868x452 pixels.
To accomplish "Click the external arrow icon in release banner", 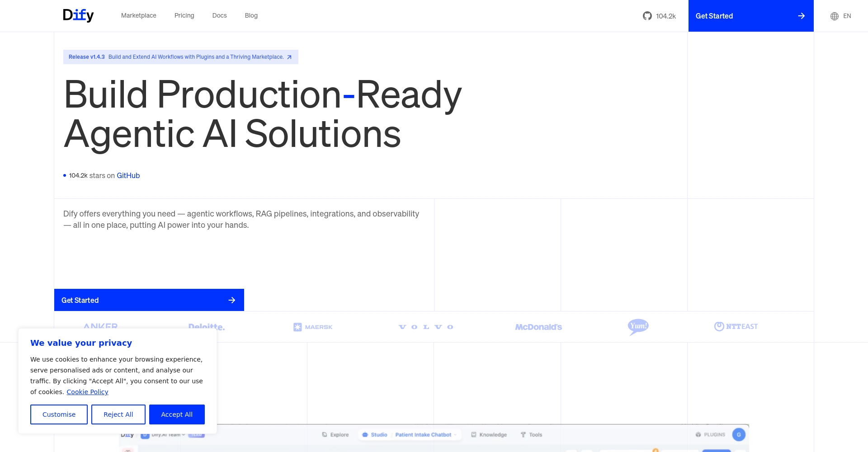I will 289,57.
